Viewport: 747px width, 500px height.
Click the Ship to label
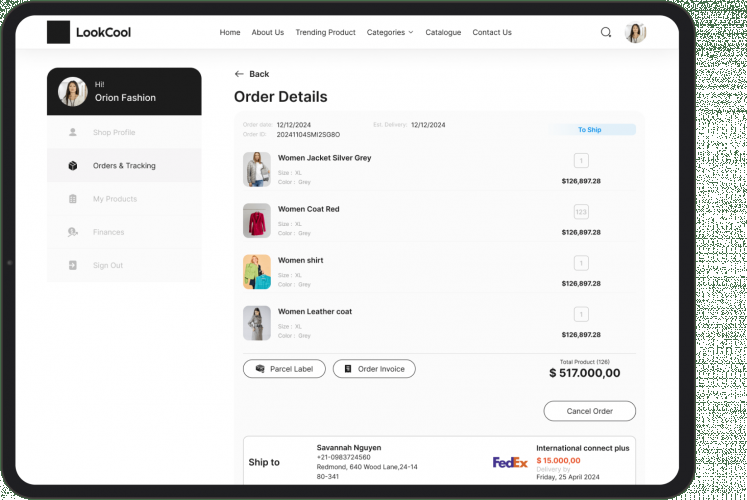click(264, 462)
